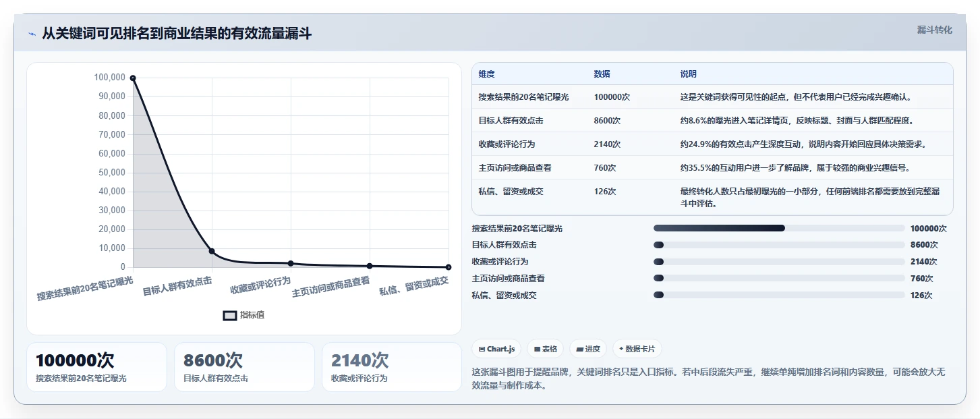Select the 数据卡片 tag chip
This screenshot has width=980, height=419.
(x=637, y=349)
